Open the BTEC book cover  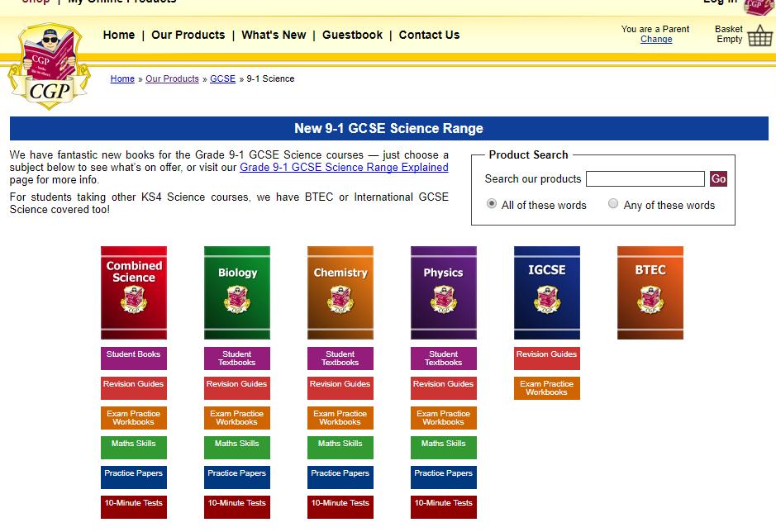[x=650, y=292]
